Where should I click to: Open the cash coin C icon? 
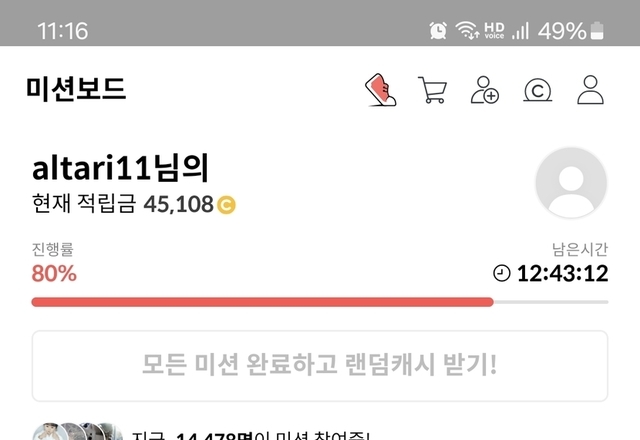tap(538, 90)
